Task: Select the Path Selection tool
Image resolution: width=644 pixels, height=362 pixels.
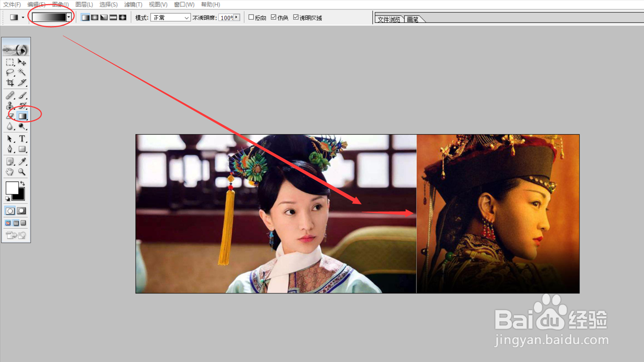Action: point(10,139)
